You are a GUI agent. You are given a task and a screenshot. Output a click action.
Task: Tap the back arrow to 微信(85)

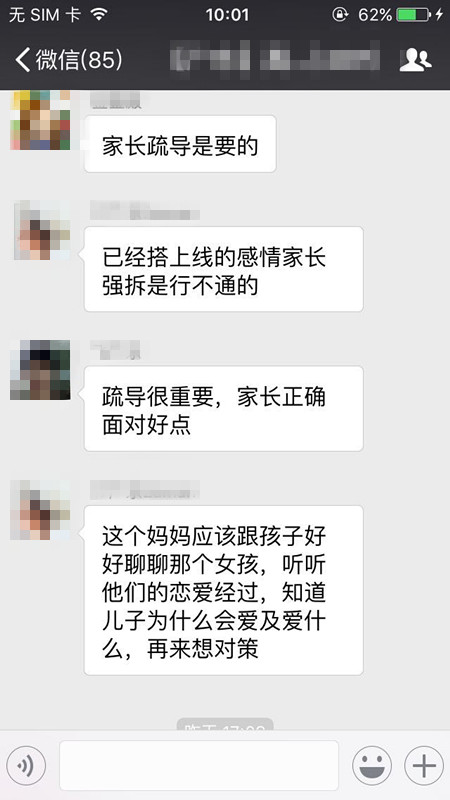pyautogui.click(x=22, y=60)
